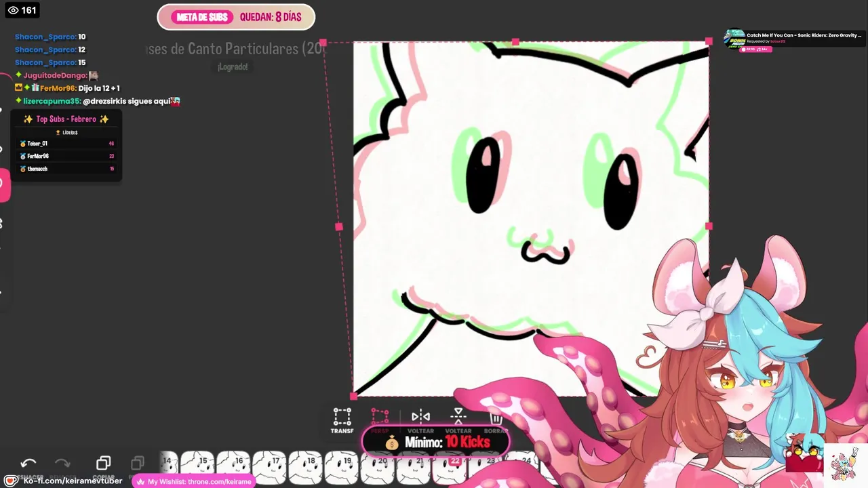Select frame 18 in the filmstrip
This screenshot has width=868, height=488.
click(x=304, y=467)
